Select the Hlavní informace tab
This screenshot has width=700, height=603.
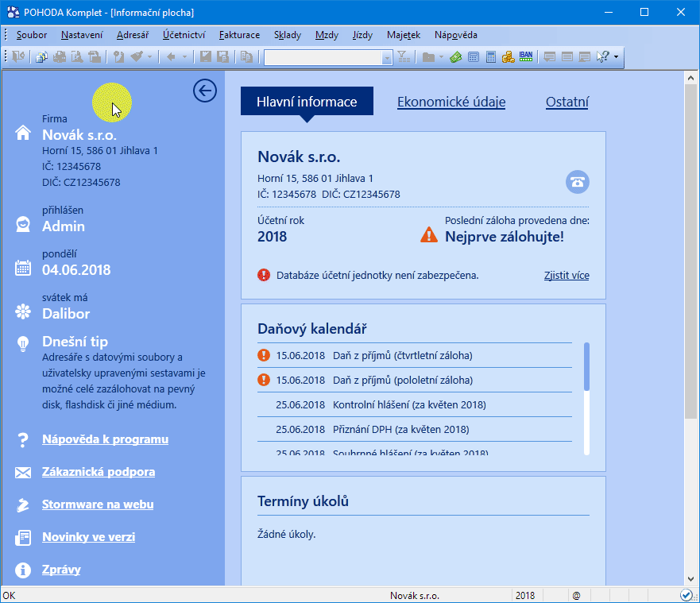(307, 102)
